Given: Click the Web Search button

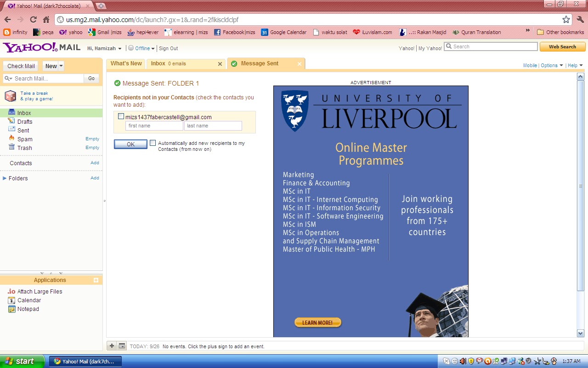Looking at the screenshot, I should [x=562, y=46].
